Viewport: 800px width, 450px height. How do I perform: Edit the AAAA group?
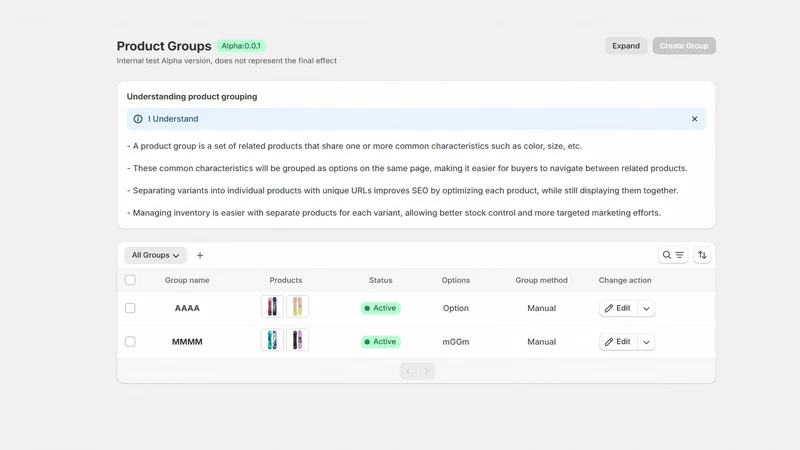click(618, 308)
